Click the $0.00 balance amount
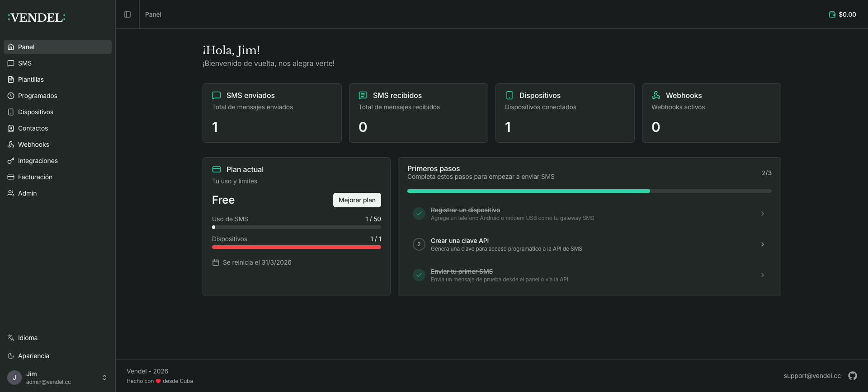Image resolution: width=868 pixels, height=392 pixels. 847,14
